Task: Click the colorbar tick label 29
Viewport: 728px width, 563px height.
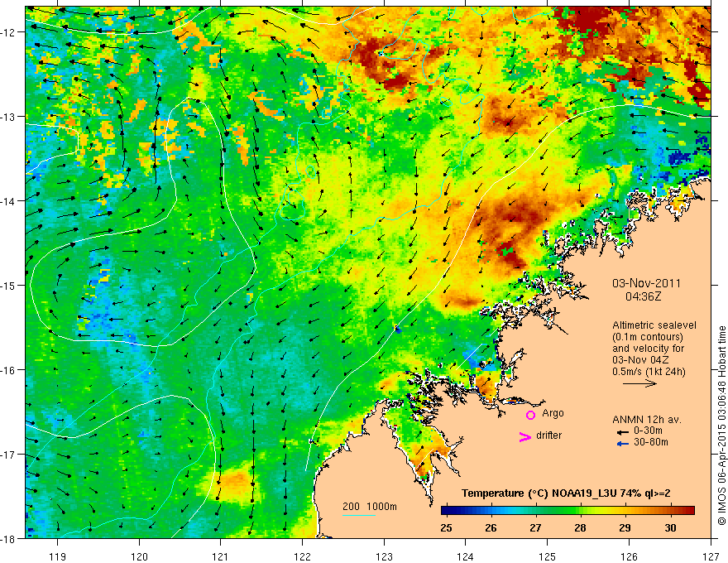Action: (x=625, y=528)
